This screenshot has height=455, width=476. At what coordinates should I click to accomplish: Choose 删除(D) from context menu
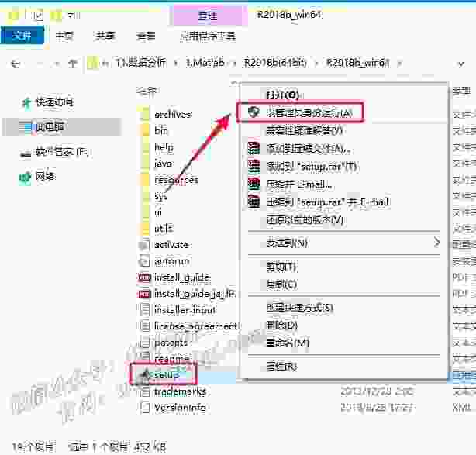[281, 326]
